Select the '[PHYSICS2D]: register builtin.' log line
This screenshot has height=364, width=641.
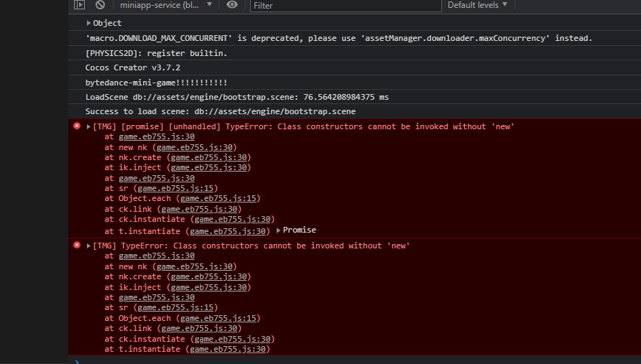pos(156,53)
